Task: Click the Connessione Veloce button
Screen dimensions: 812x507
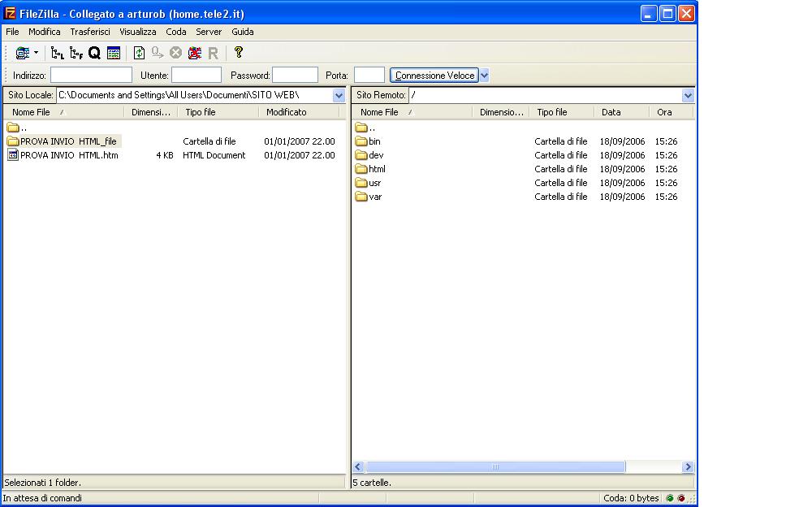Action: coord(434,76)
